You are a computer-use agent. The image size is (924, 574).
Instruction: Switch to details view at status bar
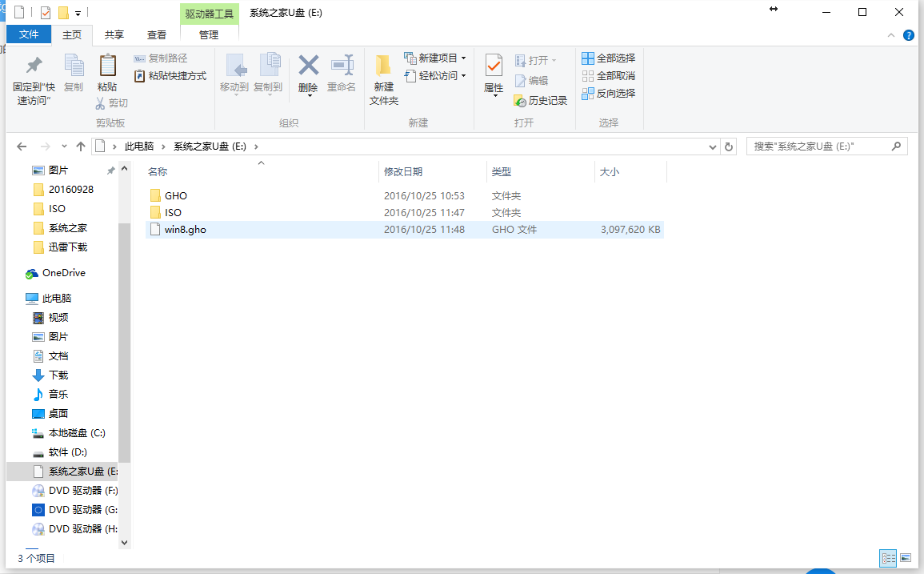tap(888, 558)
